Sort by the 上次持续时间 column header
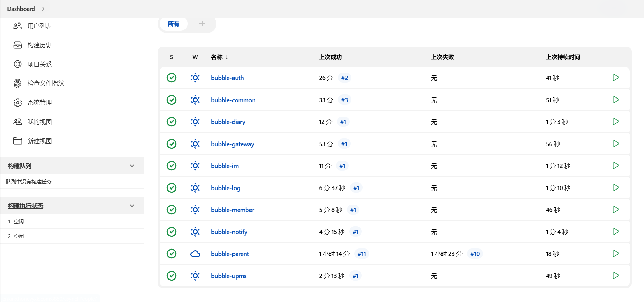 tap(563, 57)
